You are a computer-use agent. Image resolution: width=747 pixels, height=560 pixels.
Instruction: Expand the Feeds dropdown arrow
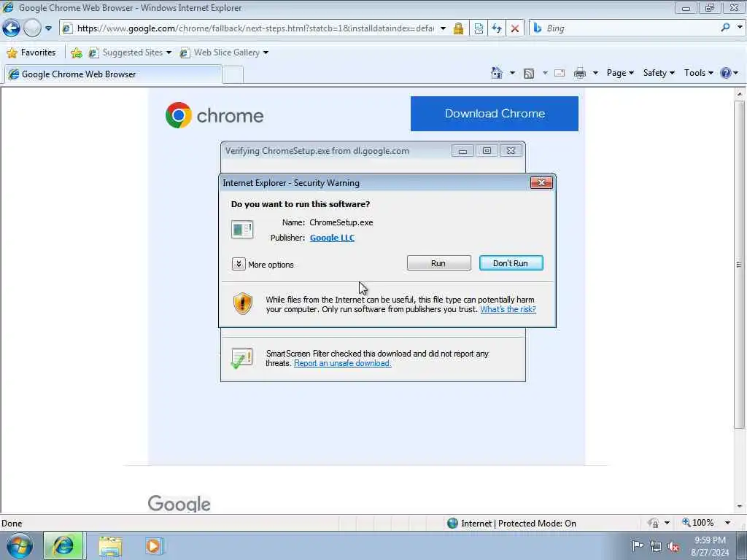click(545, 73)
